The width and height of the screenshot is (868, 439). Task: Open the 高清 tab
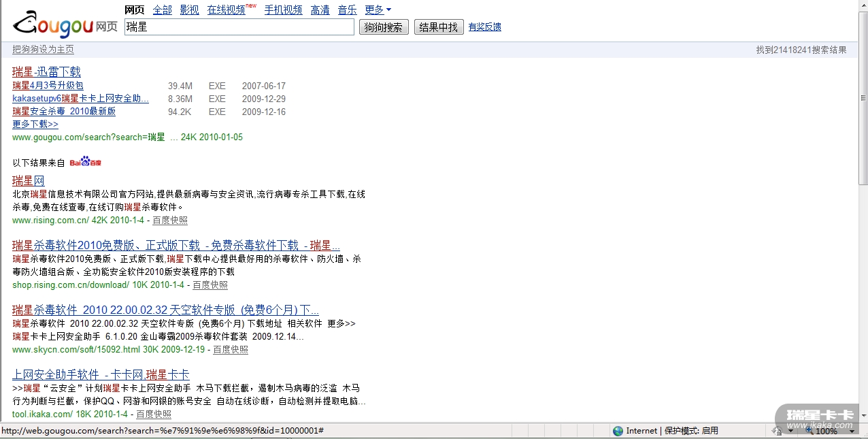pyautogui.click(x=320, y=10)
